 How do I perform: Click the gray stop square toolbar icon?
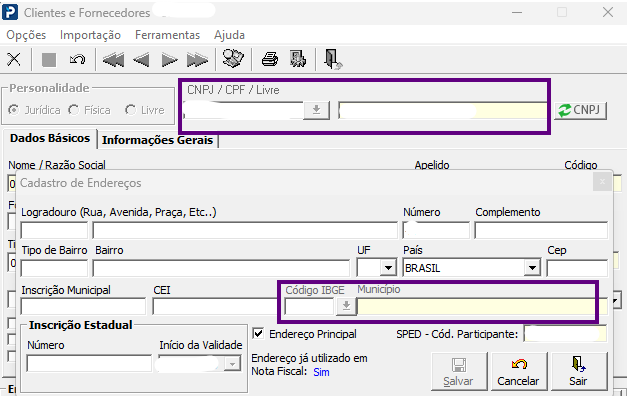(49, 60)
